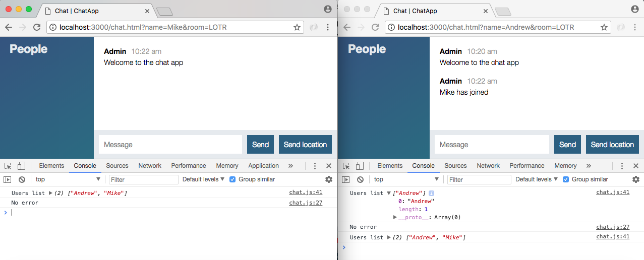Go forward in Mike's browser window
Screen dimensions: 644x260
click(22, 27)
